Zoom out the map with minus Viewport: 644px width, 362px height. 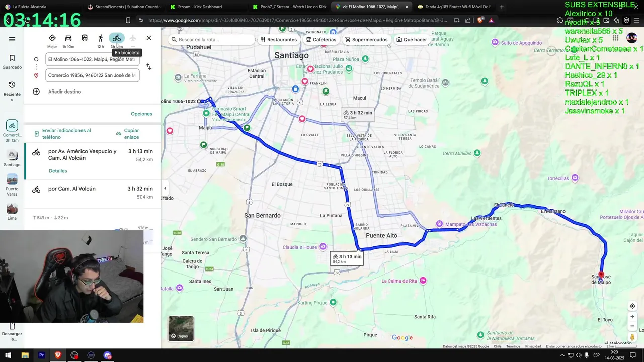[x=632, y=326]
